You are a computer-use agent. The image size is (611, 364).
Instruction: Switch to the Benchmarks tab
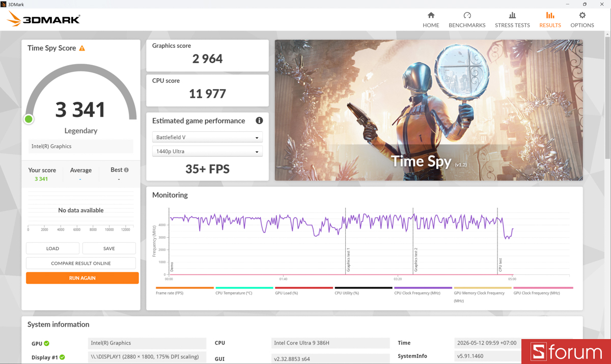click(467, 20)
